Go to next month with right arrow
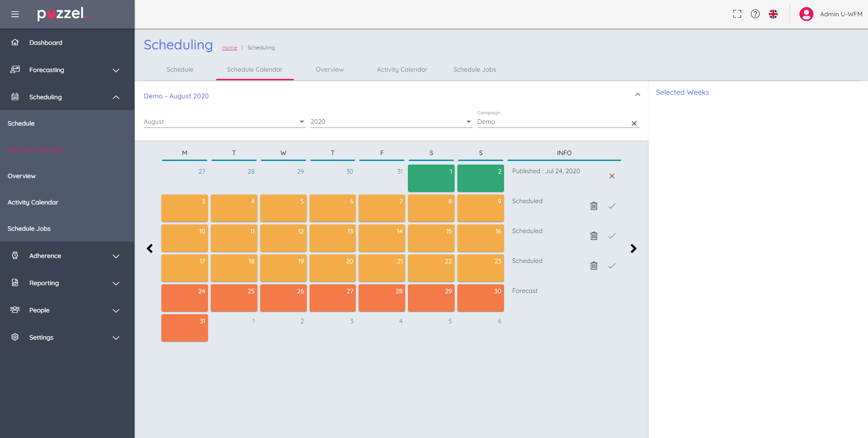The height and width of the screenshot is (438, 868). [633, 248]
